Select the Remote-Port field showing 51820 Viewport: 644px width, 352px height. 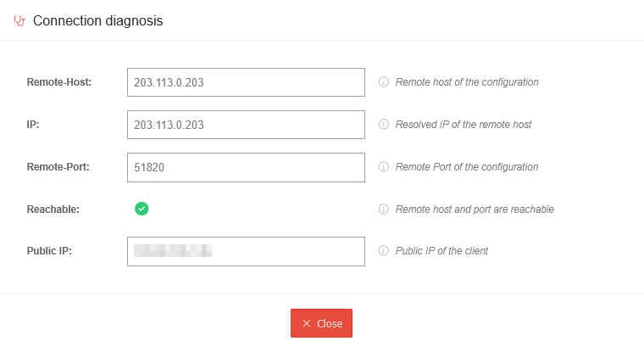(x=246, y=167)
